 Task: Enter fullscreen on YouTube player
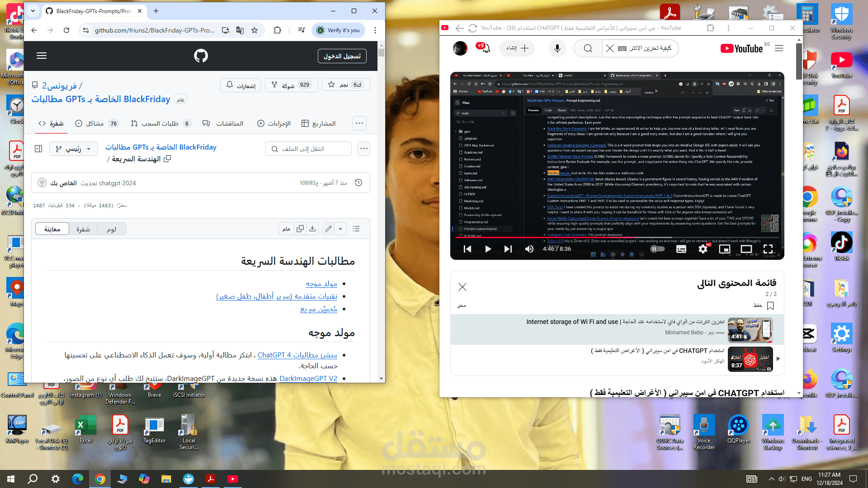(x=768, y=249)
